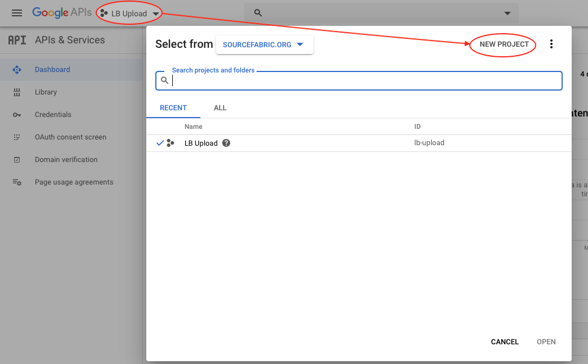Click the magnifier icon in project search field
Screen dimensions: 588x364
click(164, 80)
